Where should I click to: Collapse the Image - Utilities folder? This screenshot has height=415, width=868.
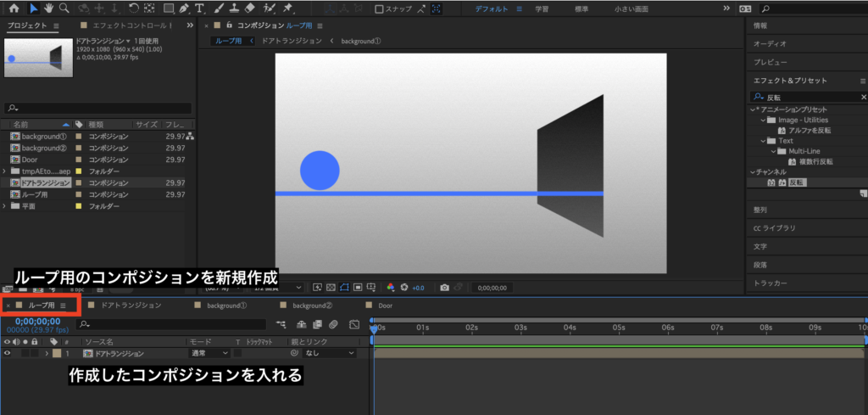pyautogui.click(x=763, y=121)
